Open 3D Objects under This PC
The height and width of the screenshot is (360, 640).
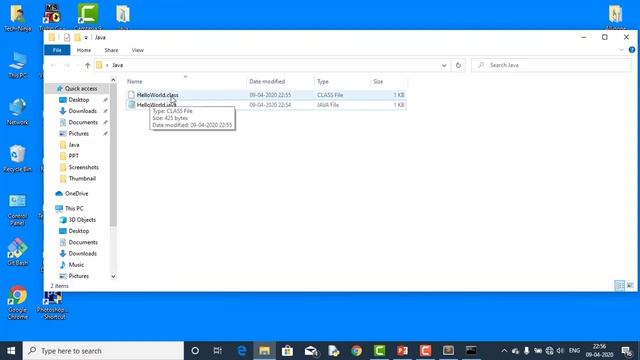[x=82, y=220]
